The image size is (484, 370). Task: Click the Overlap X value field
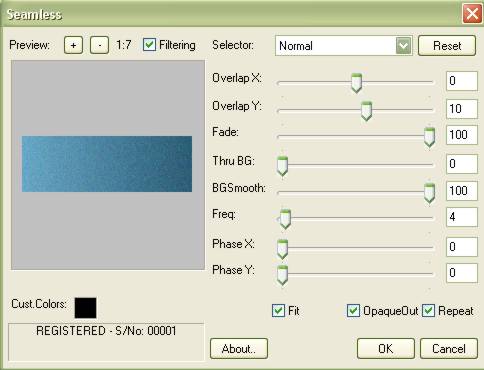462,81
